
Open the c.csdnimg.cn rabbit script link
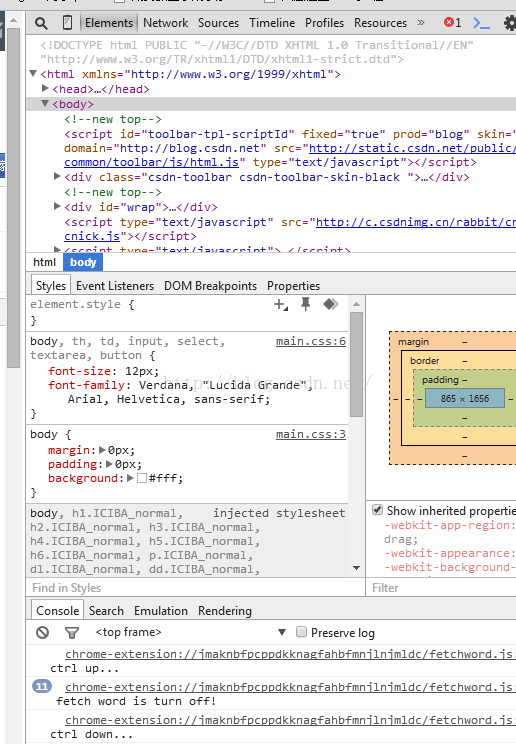coord(416,222)
